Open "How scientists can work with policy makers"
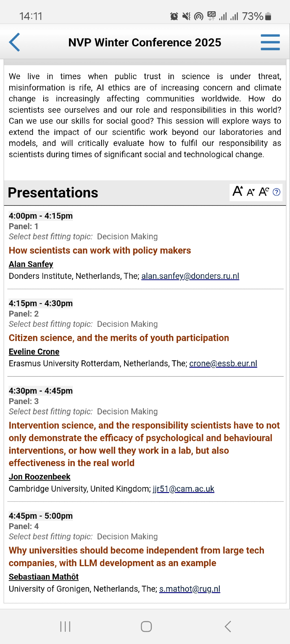Screen dimensions: 290x644 coord(100,251)
